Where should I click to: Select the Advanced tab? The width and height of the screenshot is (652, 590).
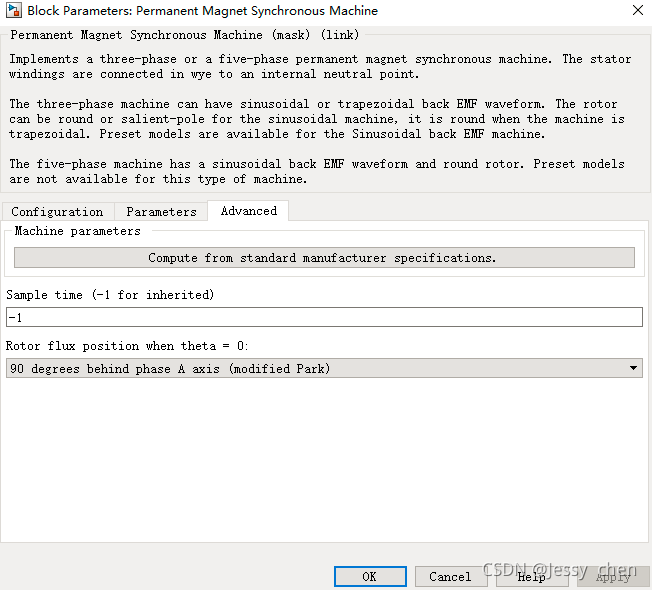pos(248,211)
